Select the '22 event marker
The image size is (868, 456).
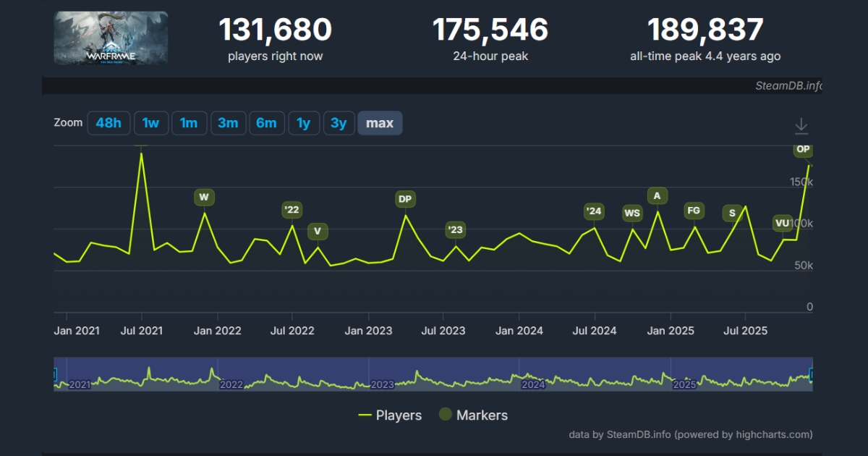tap(292, 211)
